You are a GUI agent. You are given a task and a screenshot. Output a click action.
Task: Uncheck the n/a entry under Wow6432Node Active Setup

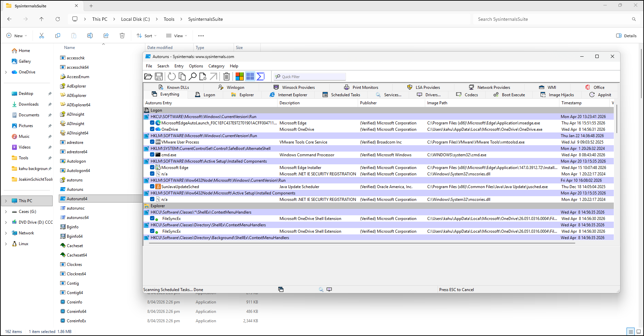coord(152,199)
